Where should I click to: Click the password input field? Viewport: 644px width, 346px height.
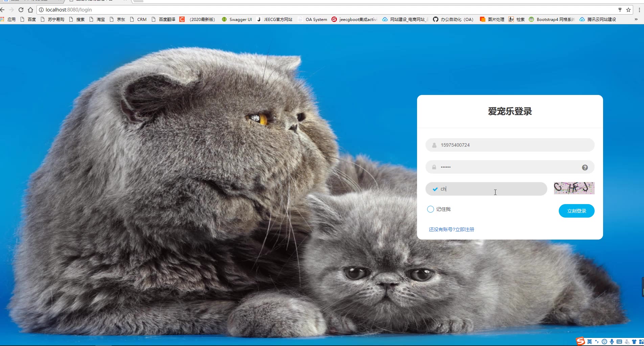(510, 167)
